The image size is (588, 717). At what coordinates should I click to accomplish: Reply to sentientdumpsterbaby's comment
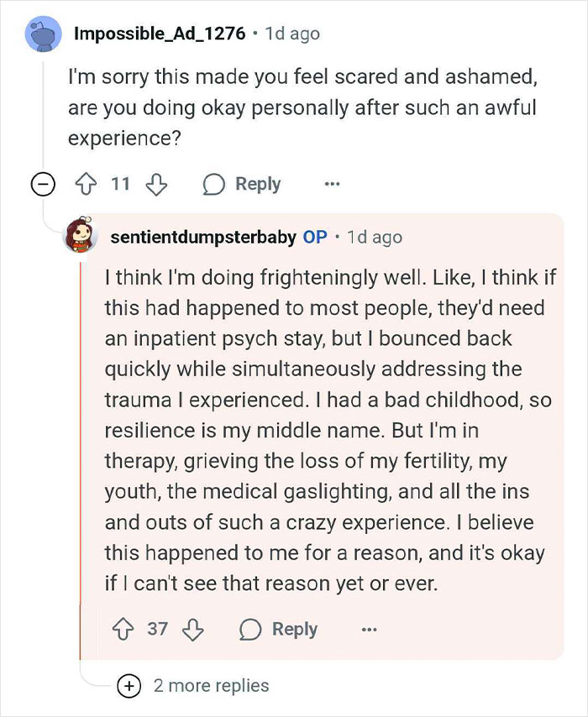(x=278, y=628)
